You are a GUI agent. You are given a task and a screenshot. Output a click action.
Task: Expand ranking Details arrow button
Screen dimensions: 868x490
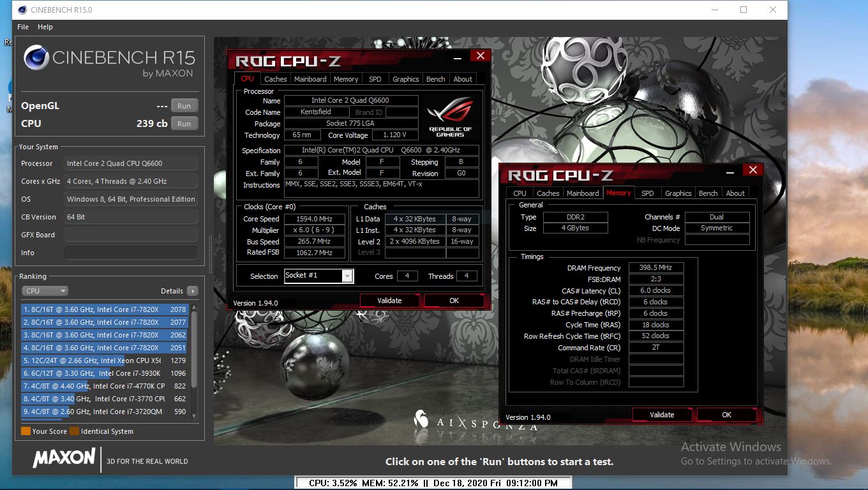[193, 291]
